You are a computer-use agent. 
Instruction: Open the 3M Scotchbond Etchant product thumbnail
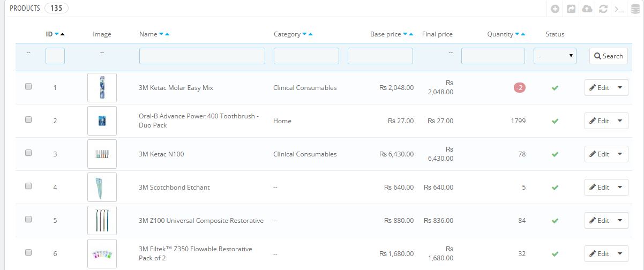click(x=102, y=187)
